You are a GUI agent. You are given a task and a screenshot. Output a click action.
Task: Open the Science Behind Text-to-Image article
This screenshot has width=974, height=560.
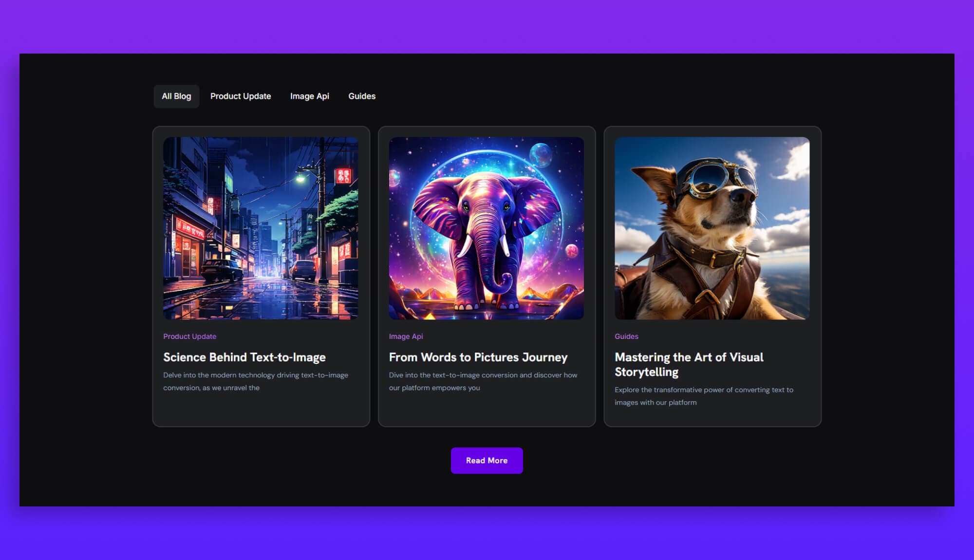[244, 357]
